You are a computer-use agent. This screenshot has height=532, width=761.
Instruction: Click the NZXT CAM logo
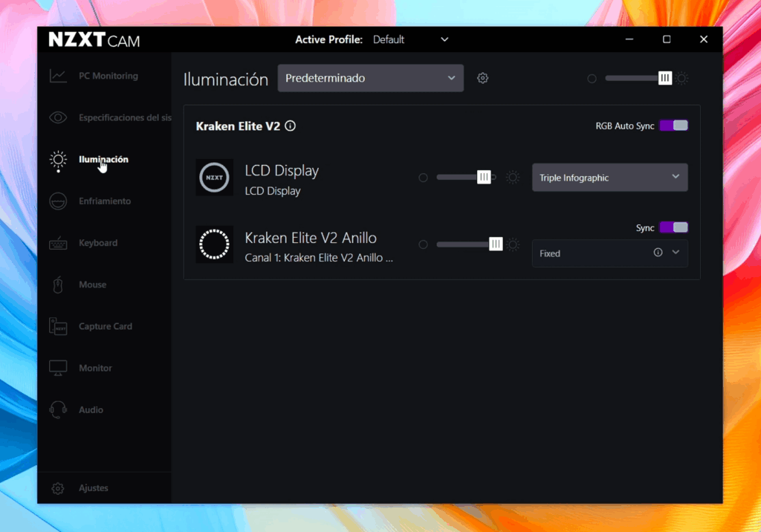click(94, 40)
